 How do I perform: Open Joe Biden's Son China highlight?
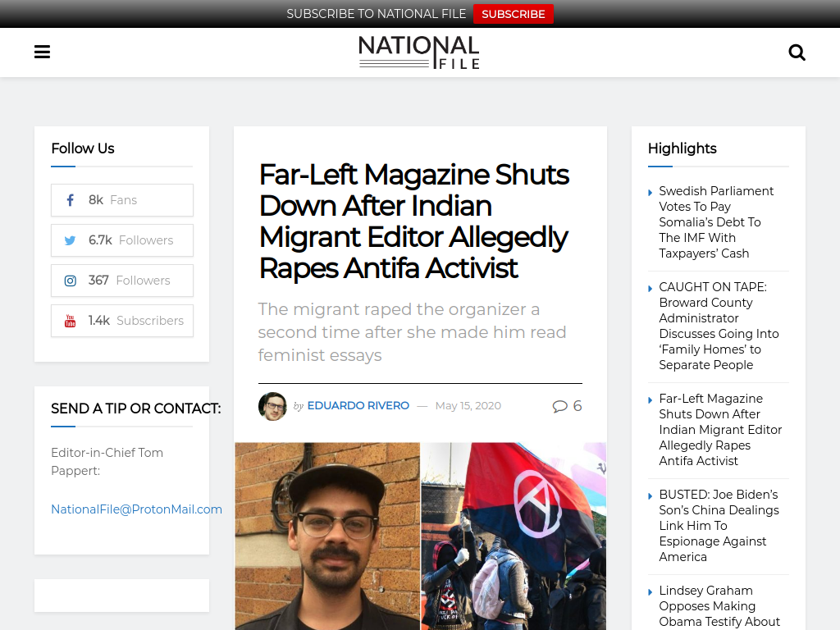click(x=719, y=526)
